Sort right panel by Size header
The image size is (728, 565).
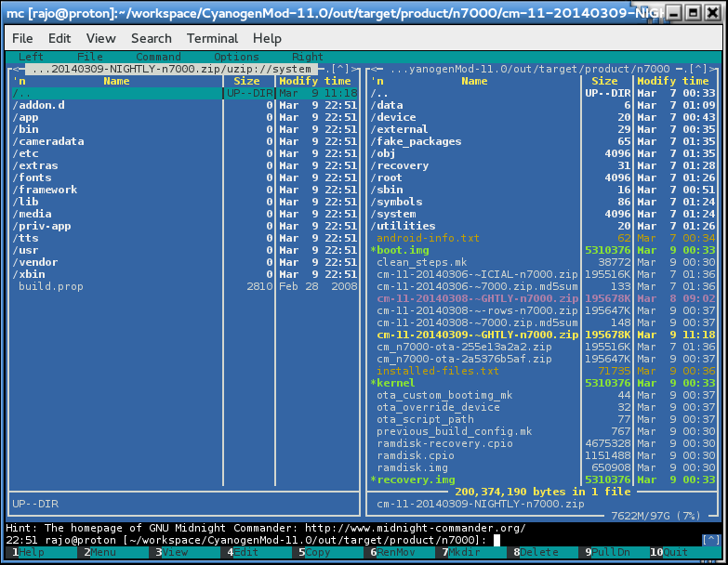tap(604, 81)
